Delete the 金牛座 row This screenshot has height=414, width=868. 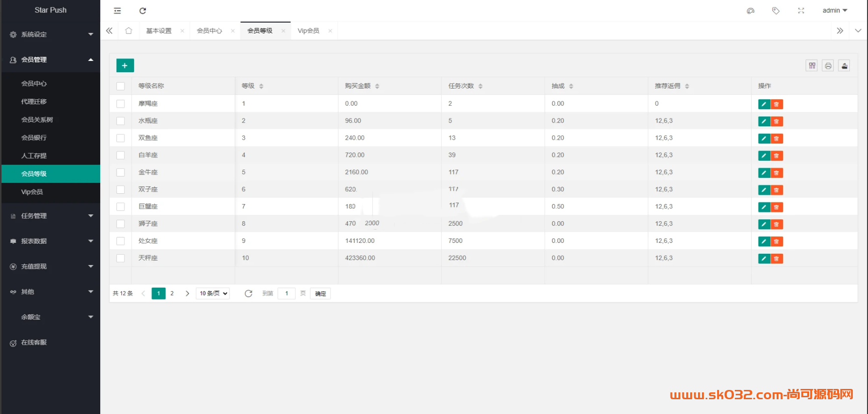(x=777, y=173)
